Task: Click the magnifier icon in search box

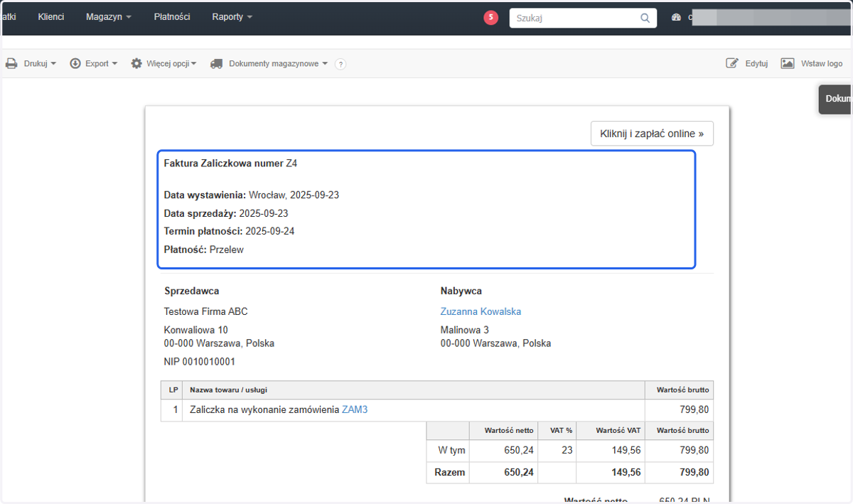Action: pyautogui.click(x=645, y=18)
